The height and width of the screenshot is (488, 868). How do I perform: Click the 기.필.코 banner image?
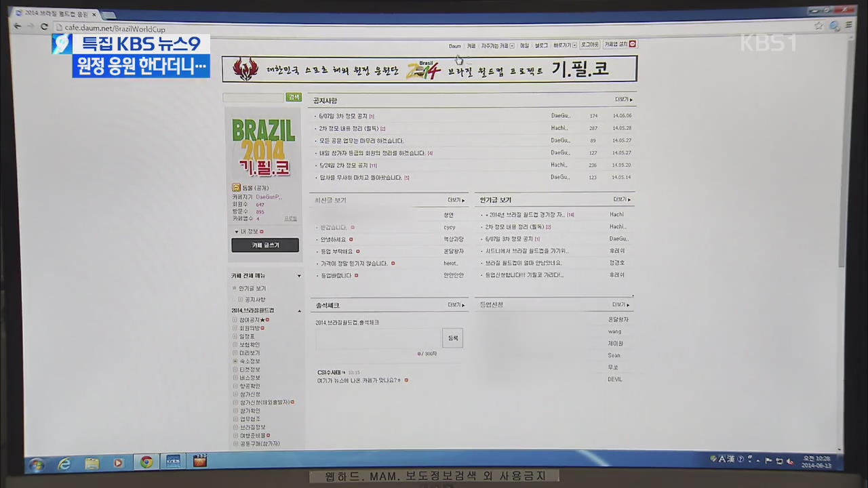point(429,69)
